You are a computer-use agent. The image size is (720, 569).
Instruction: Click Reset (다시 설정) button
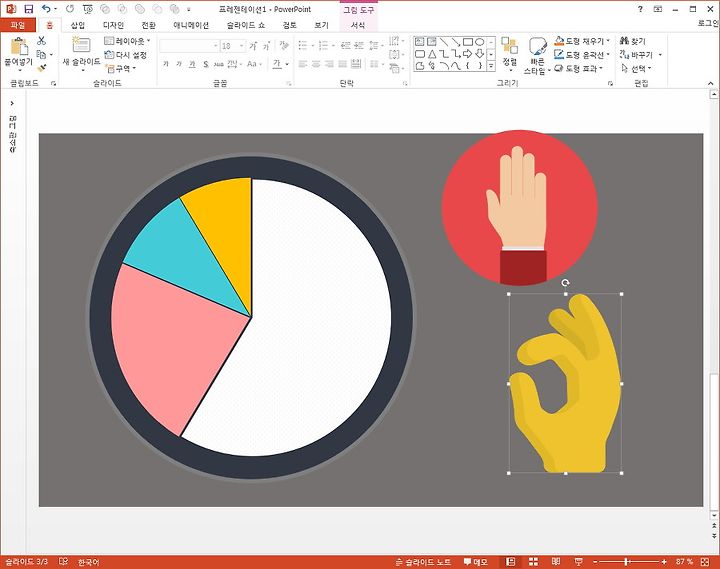tap(126, 55)
